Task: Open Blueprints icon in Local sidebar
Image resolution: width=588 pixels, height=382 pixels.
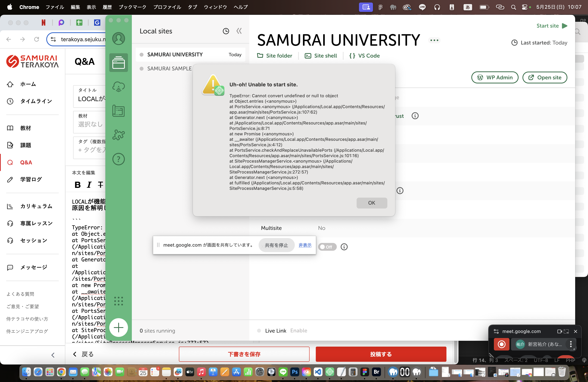Action: coord(118,111)
